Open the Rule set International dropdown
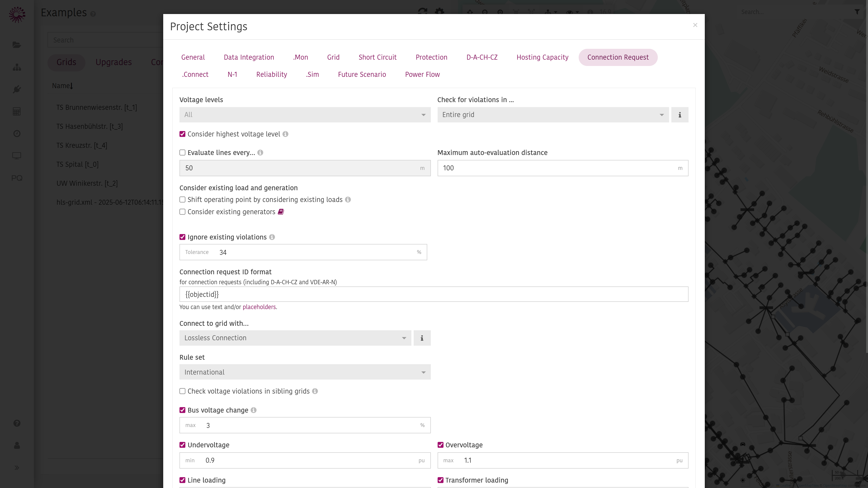 point(305,372)
